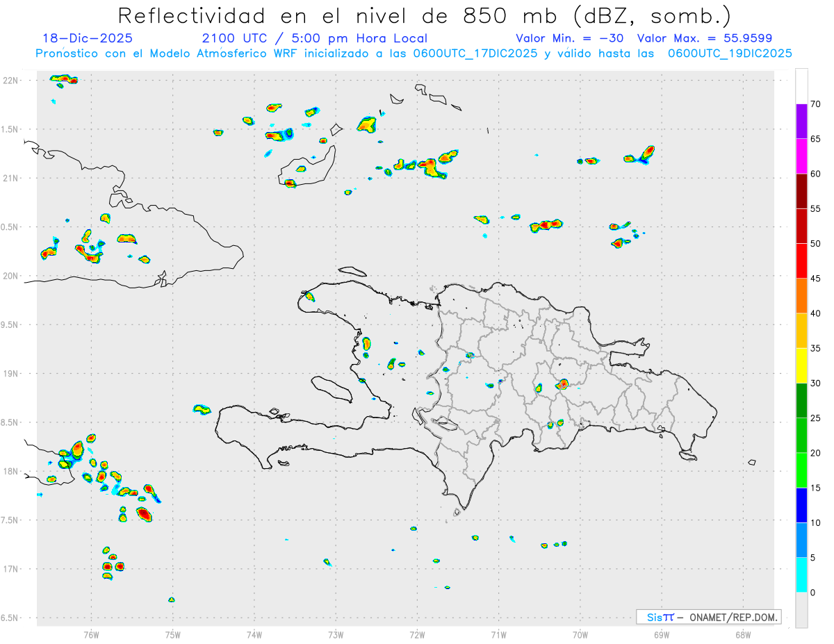Click the gray below-zero band of the colorbar
The width and height of the screenshot is (834, 644).
tap(801, 610)
